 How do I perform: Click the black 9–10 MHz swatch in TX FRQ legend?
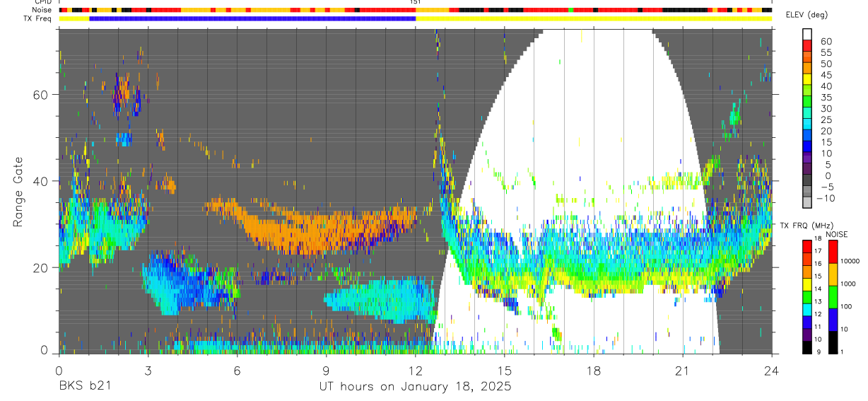[808, 347]
